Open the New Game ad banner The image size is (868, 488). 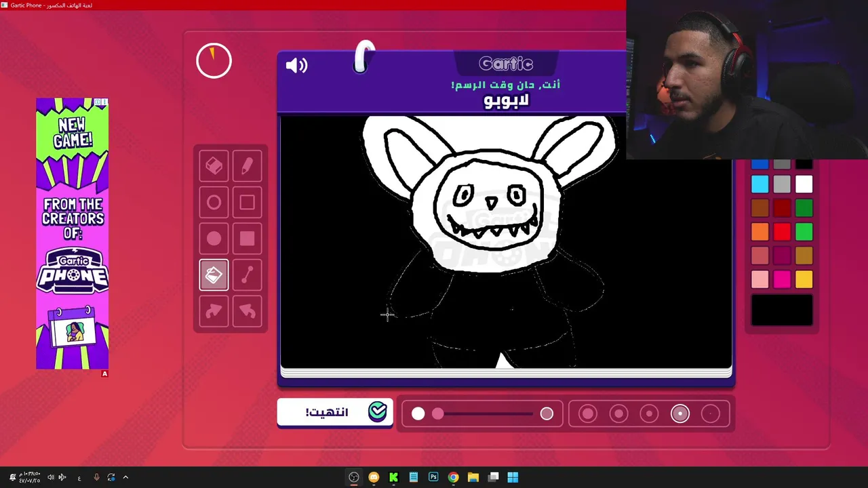click(x=72, y=234)
